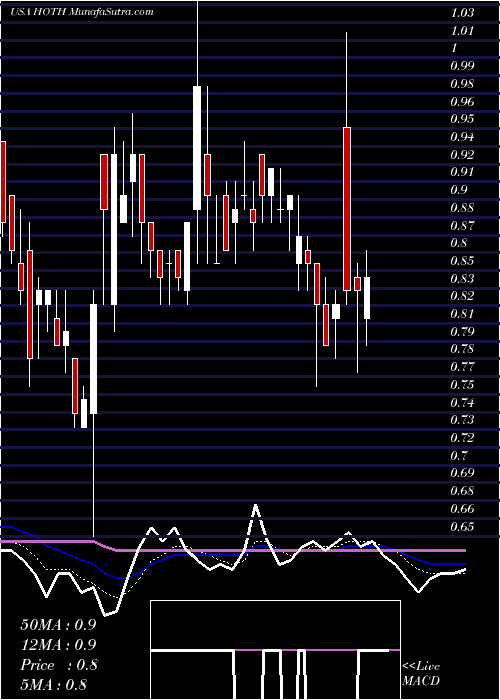Select the 0.99 price axis label

tap(462, 66)
